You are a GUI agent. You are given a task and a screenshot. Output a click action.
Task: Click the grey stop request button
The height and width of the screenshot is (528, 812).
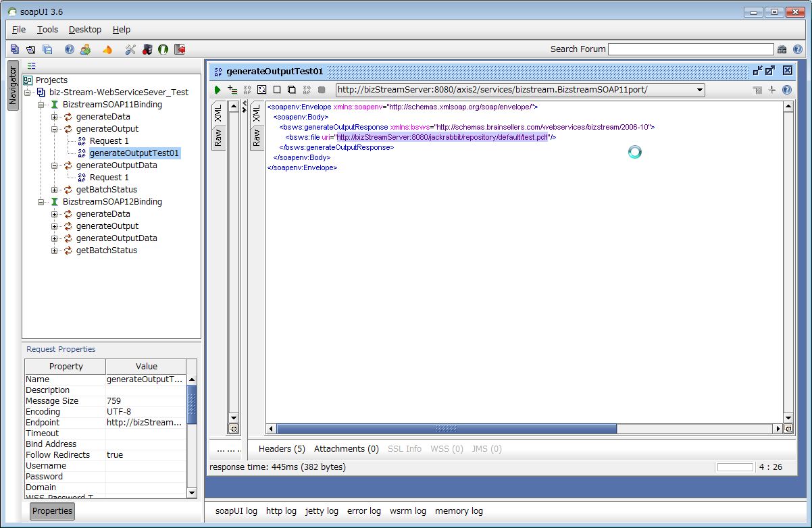click(x=322, y=90)
